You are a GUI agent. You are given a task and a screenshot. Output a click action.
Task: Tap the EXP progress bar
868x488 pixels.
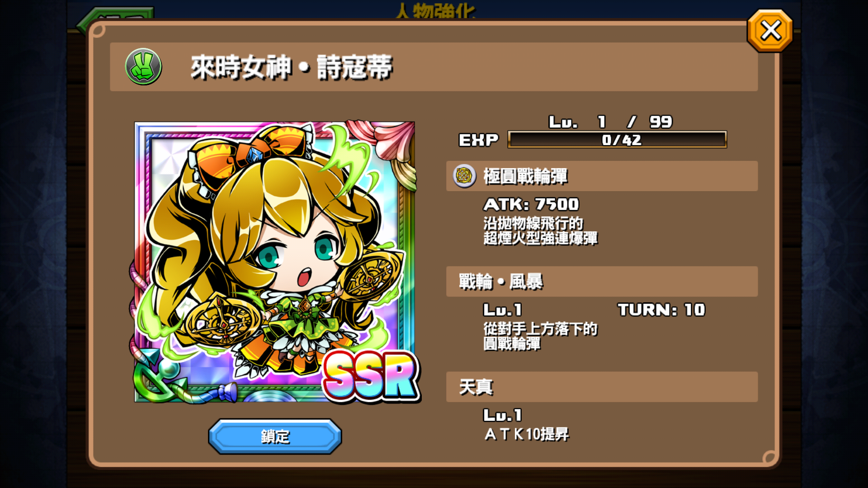(617, 140)
